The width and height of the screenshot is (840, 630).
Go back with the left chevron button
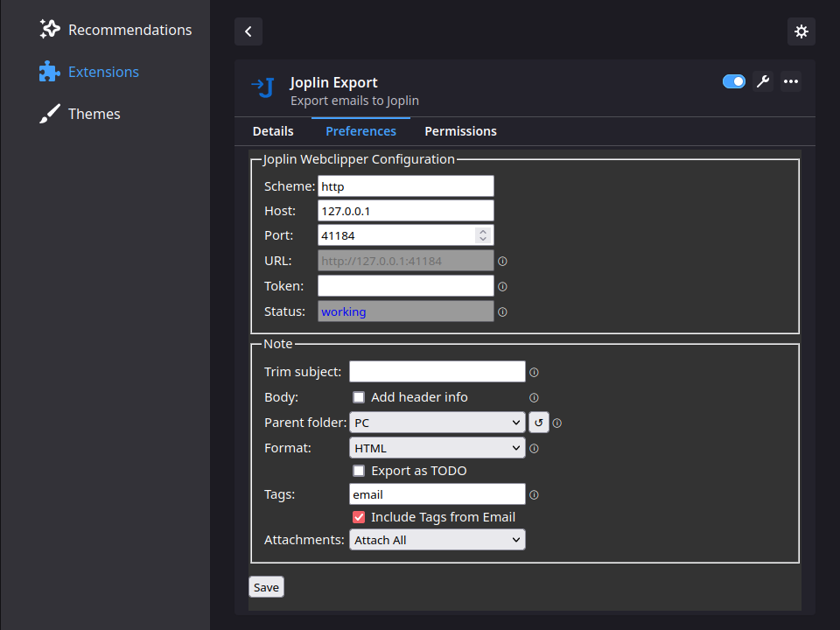[248, 31]
